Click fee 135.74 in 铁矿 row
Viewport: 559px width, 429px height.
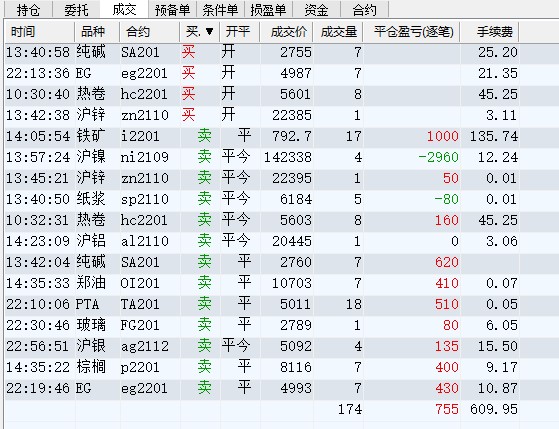[x=494, y=136]
